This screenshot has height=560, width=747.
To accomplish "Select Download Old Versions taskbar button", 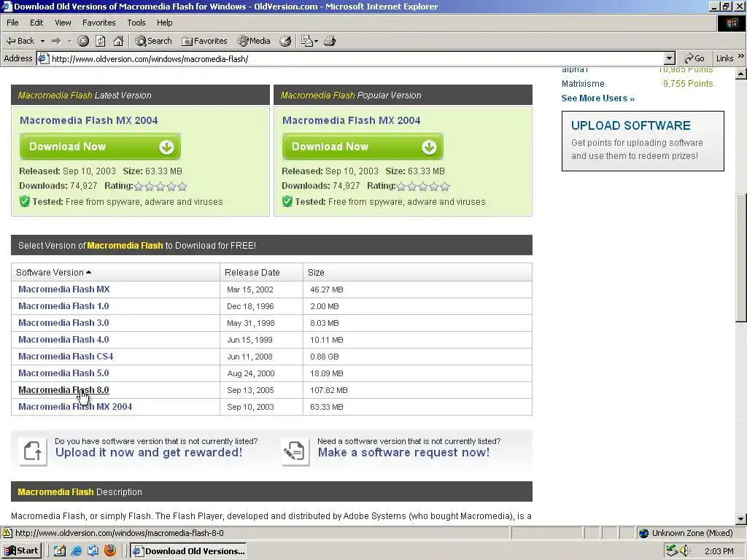I will (189, 551).
